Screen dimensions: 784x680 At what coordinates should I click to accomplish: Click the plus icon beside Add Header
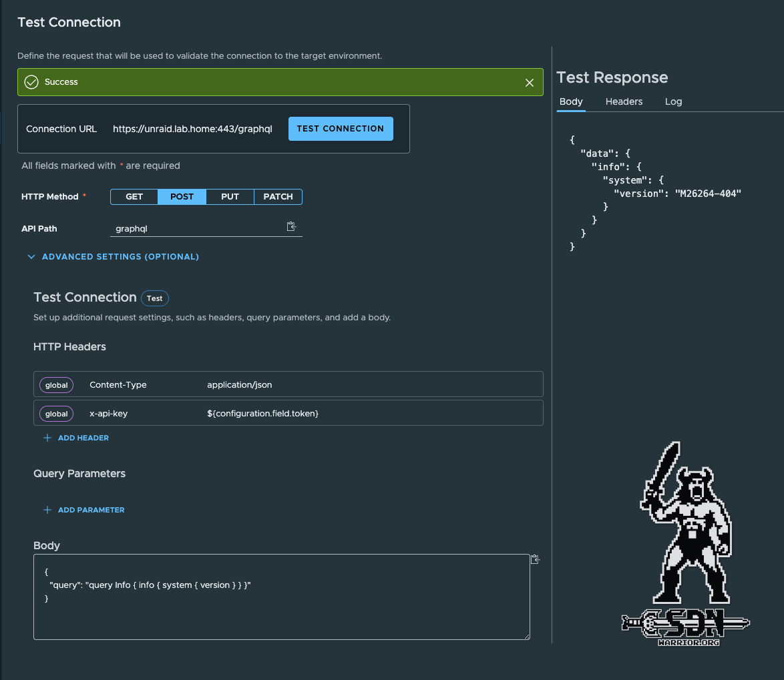tap(47, 438)
